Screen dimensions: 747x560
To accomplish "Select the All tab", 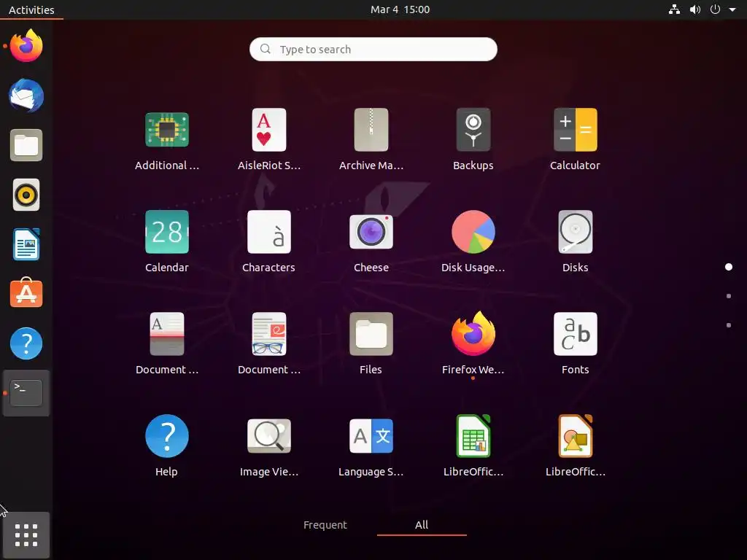I will pos(422,525).
